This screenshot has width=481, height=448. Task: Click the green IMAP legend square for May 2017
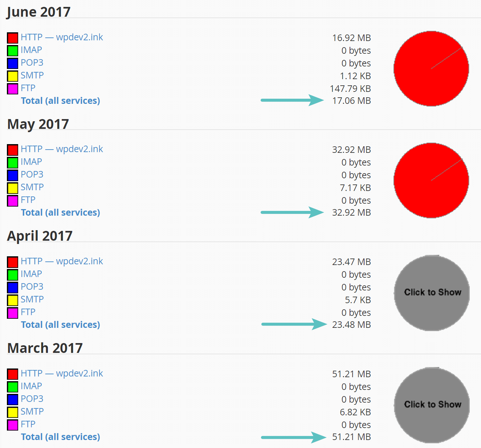click(x=12, y=162)
